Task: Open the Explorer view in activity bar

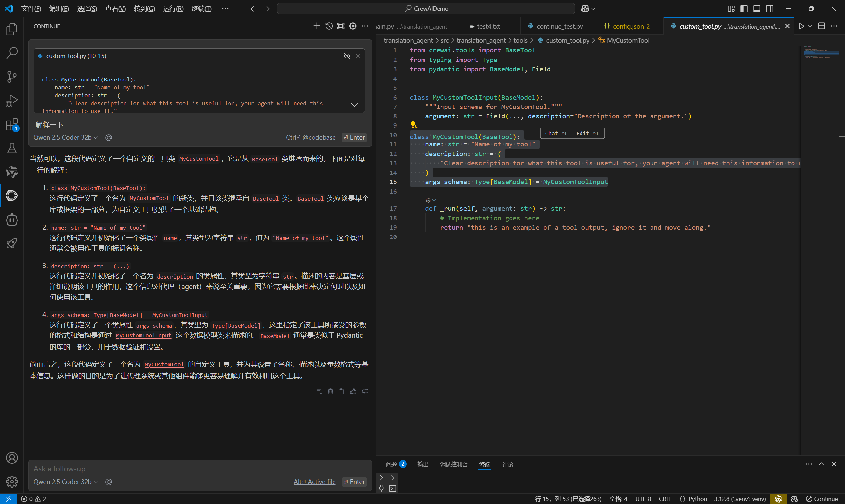Action: click(12, 30)
